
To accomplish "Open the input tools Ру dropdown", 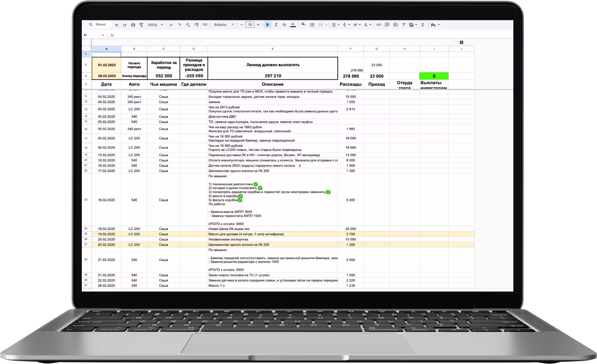I will (x=435, y=25).
